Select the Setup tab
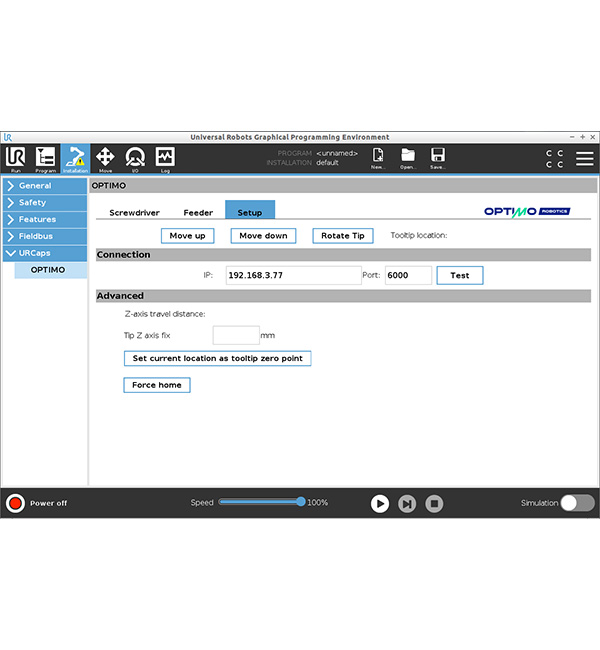The image size is (600, 650). (x=250, y=210)
